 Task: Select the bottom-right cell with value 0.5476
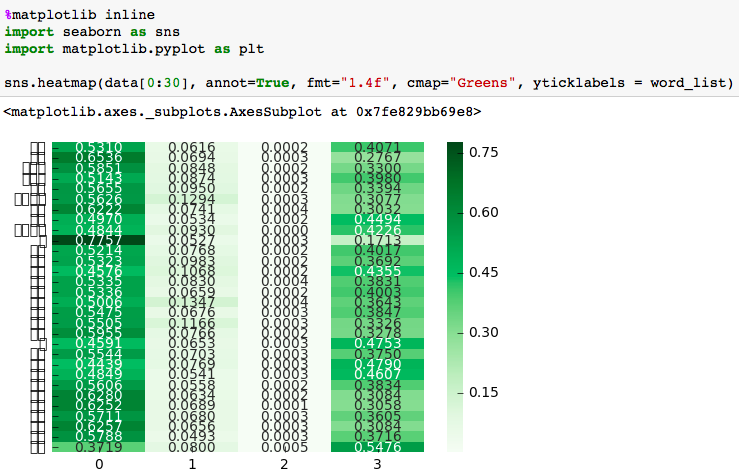point(377,447)
